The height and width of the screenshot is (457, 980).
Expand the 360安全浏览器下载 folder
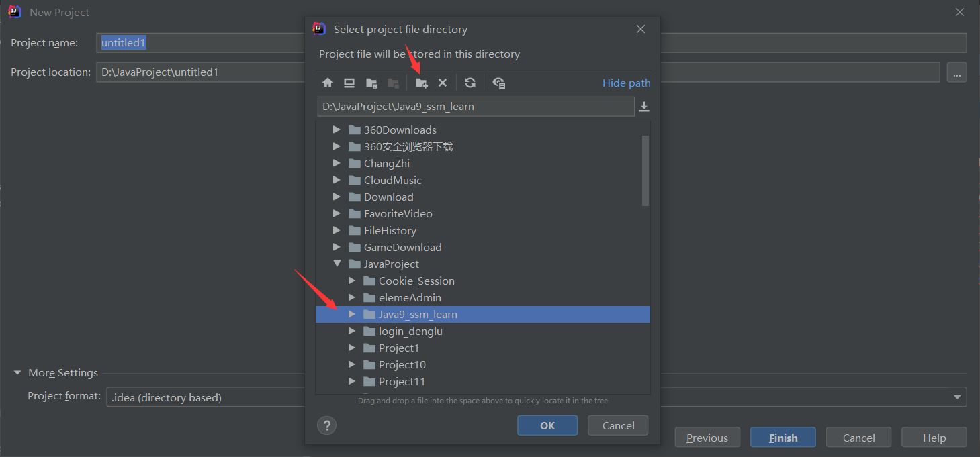337,146
